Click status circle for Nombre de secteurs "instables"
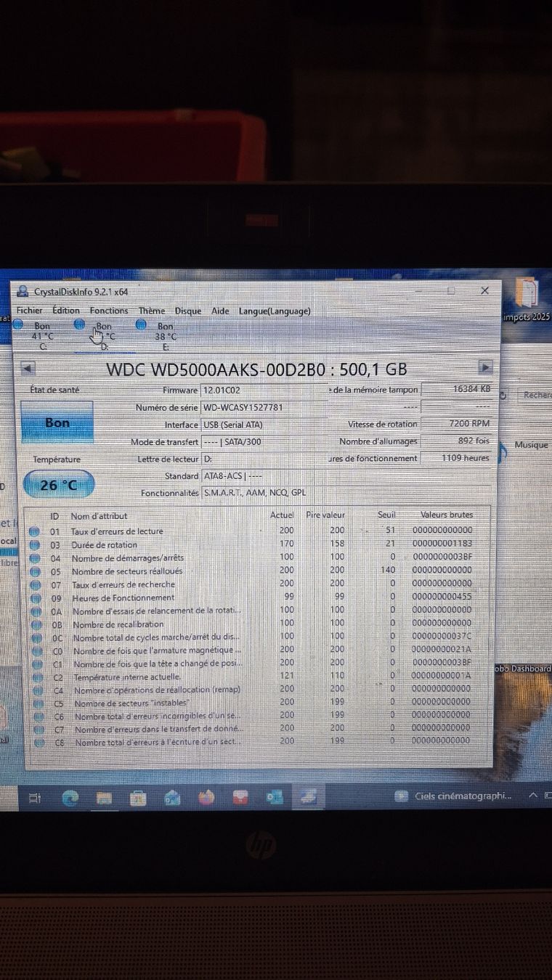The width and height of the screenshot is (552, 980). [x=38, y=703]
